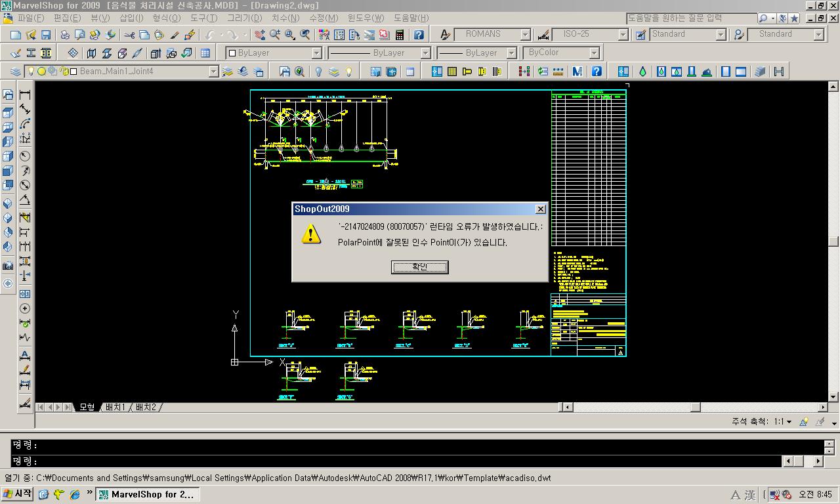Click the vertical scrollbar of drawing area

[x=833, y=241]
